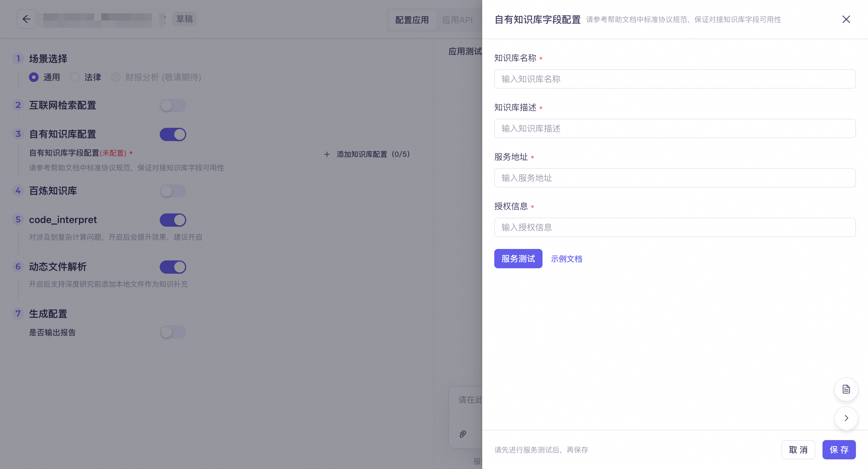Turn off the code_interpret toggle
Viewport: 868px width, 469px height.
[x=173, y=220]
